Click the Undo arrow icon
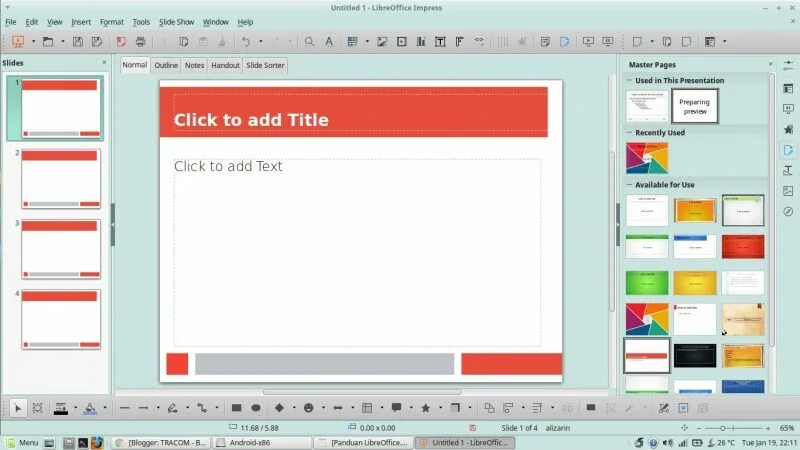The height and width of the screenshot is (450, 800). click(x=246, y=42)
